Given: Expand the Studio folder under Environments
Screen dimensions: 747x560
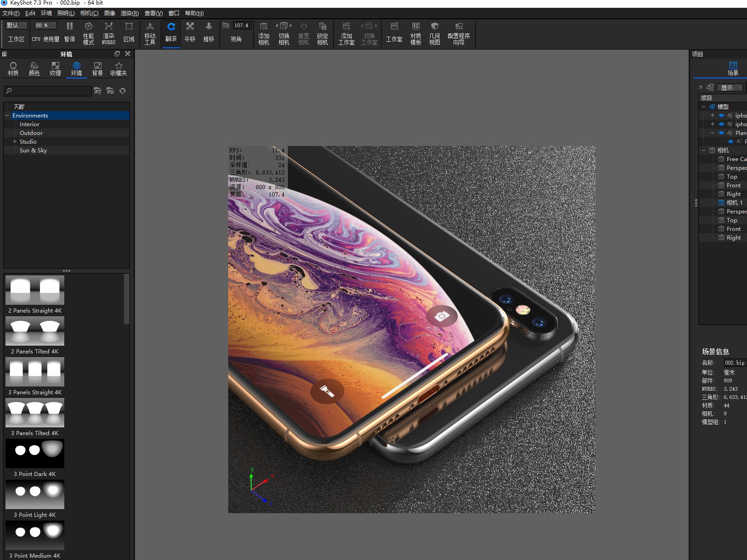Looking at the screenshot, I should tap(15, 141).
